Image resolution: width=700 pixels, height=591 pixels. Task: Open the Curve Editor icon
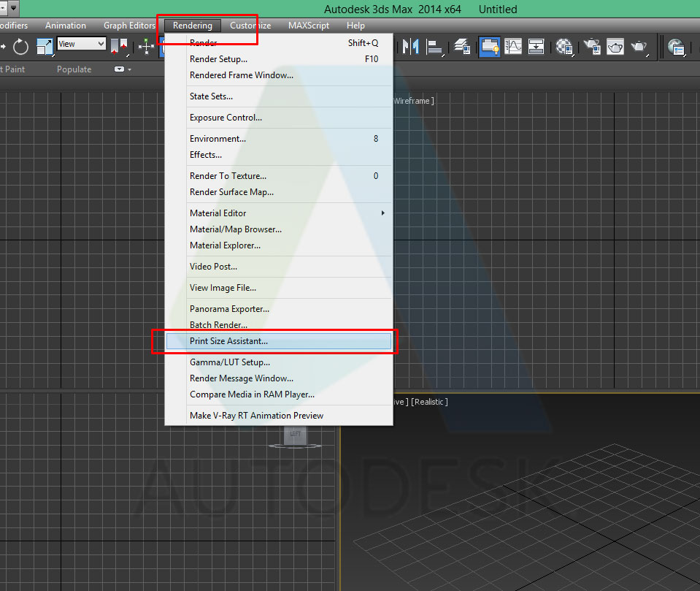(x=513, y=46)
